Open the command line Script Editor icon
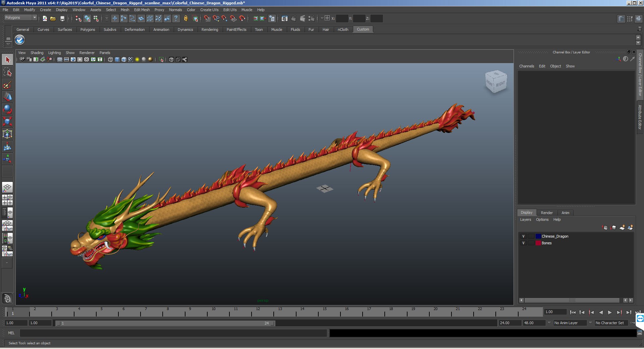Image resolution: width=644 pixels, height=349 pixels. tap(640, 333)
